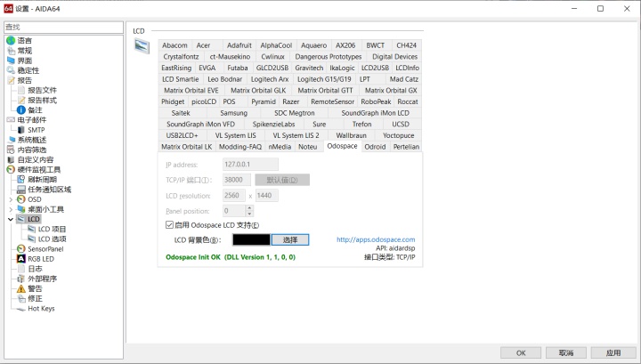Image resolution: width=641 pixels, height=364 pixels.
Task: Select LCD 项目 in the tree
Action: (52, 230)
